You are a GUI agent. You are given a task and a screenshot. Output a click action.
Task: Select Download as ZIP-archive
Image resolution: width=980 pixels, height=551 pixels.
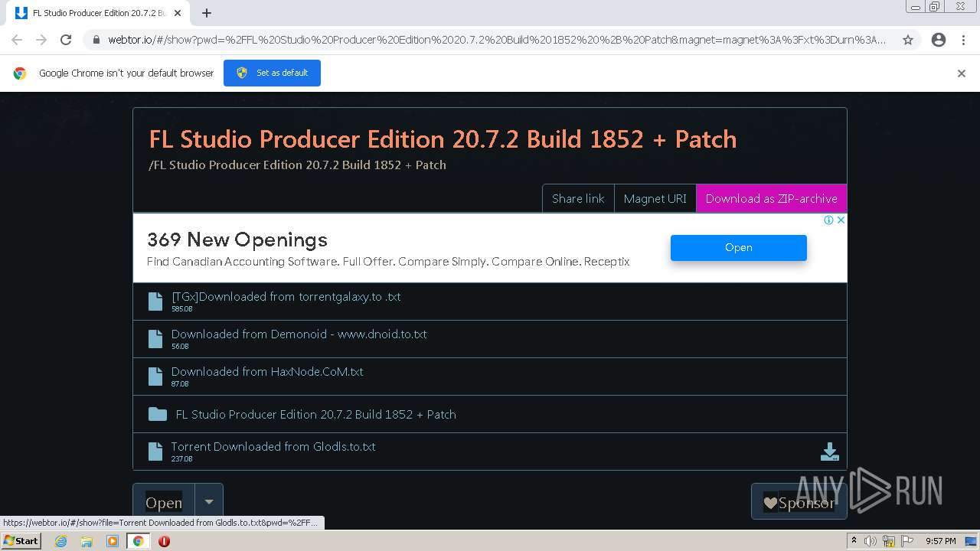coord(771,198)
